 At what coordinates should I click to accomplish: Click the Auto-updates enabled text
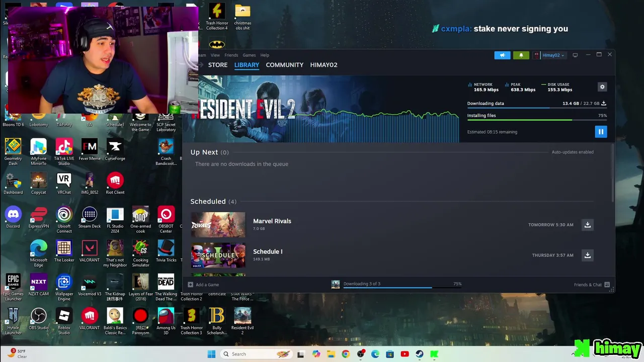click(573, 152)
